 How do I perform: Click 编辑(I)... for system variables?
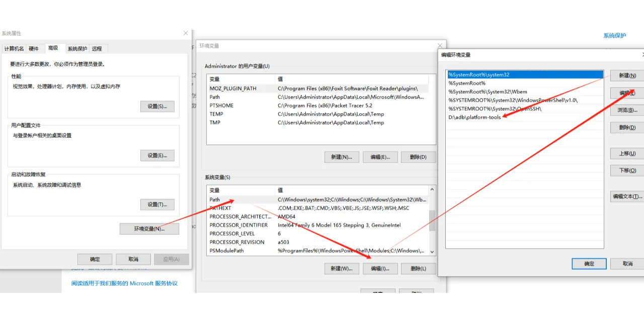(380, 269)
